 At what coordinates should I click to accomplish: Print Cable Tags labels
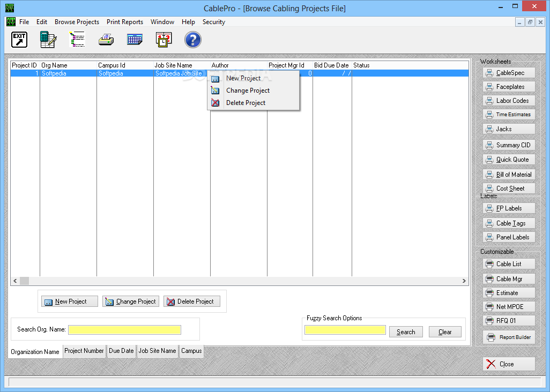click(509, 223)
